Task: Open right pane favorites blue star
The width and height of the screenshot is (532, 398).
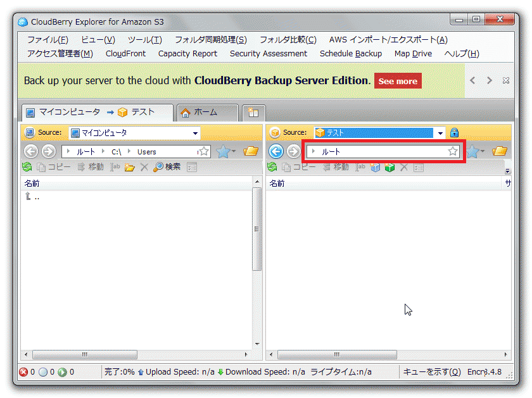Action: click(472, 151)
